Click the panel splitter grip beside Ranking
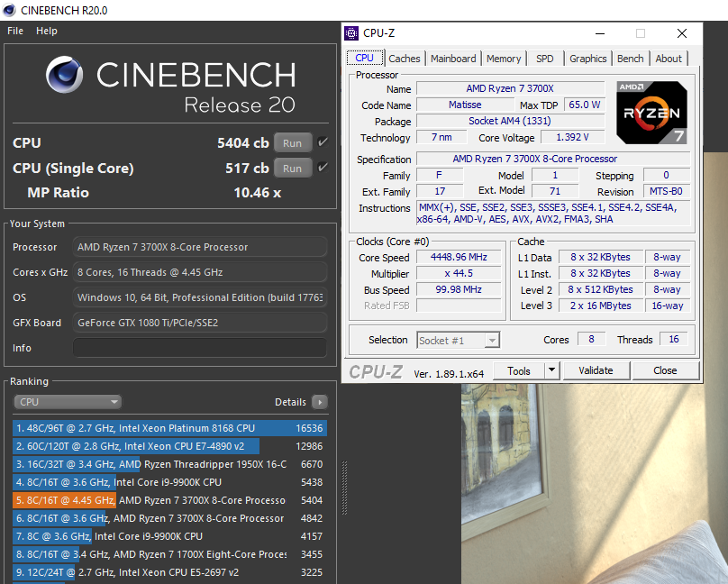728x584 pixels. click(x=344, y=488)
